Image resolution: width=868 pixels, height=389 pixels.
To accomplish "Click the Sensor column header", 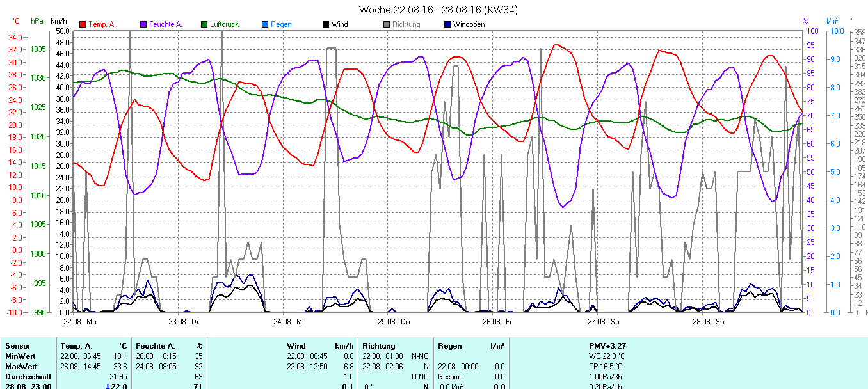I will click(17, 346).
